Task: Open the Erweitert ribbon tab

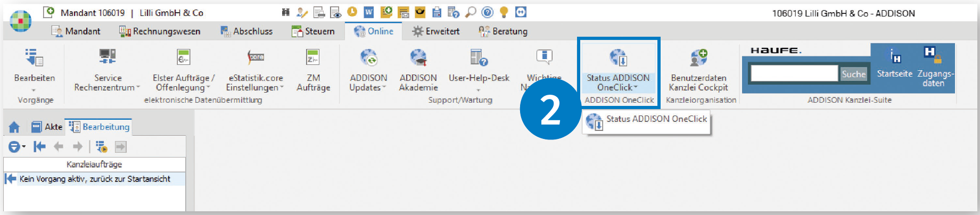Action: (x=436, y=31)
